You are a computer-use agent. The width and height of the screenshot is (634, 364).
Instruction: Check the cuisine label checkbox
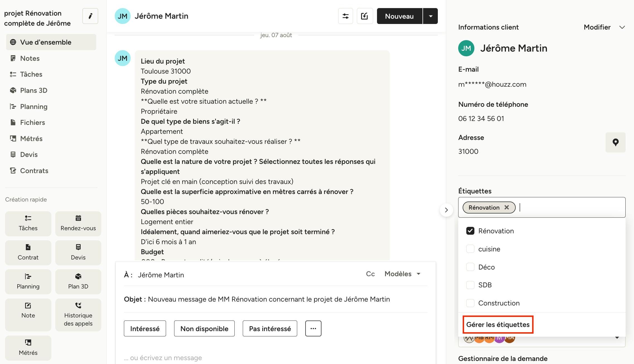point(470,249)
